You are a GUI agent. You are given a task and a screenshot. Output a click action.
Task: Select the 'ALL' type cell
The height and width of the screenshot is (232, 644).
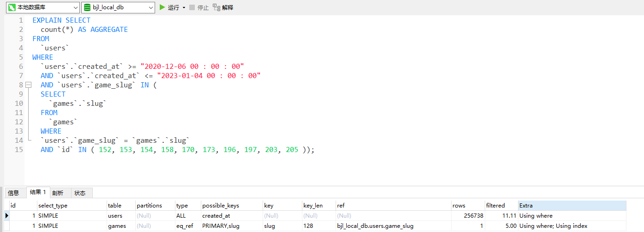[x=187, y=215]
